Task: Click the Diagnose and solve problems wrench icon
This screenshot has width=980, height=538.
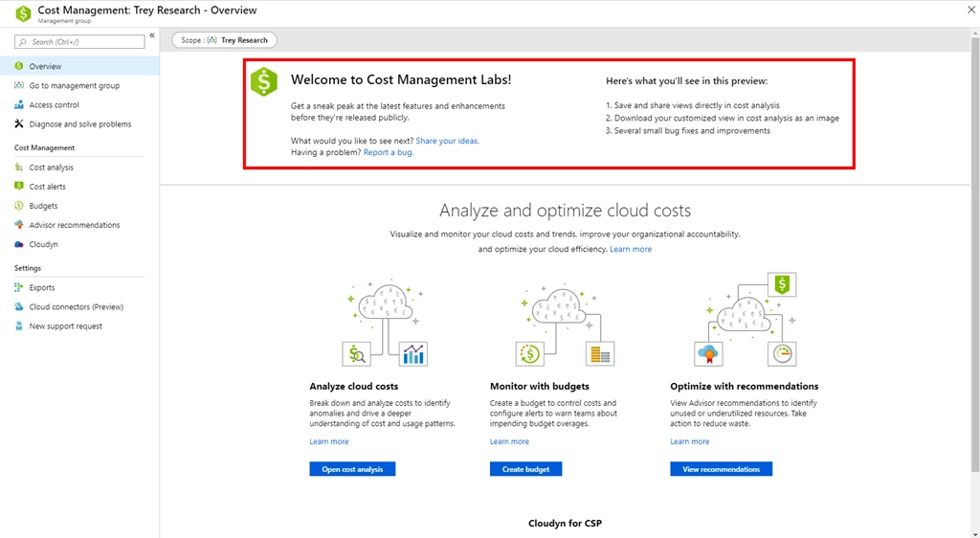Action: tap(19, 123)
